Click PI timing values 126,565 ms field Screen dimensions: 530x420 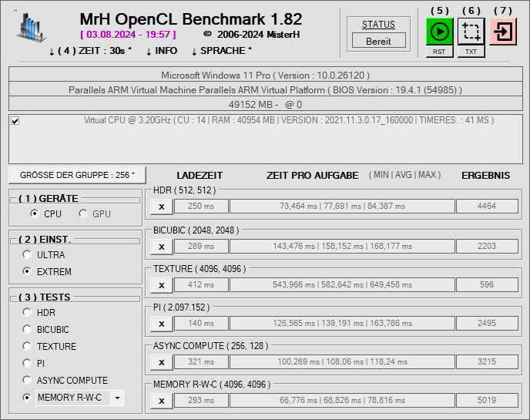tap(342, 323)
